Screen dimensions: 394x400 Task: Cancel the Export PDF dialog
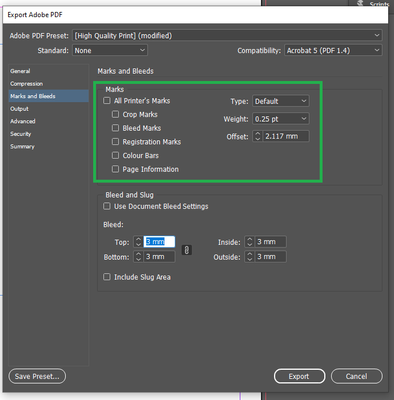[357, 376]
